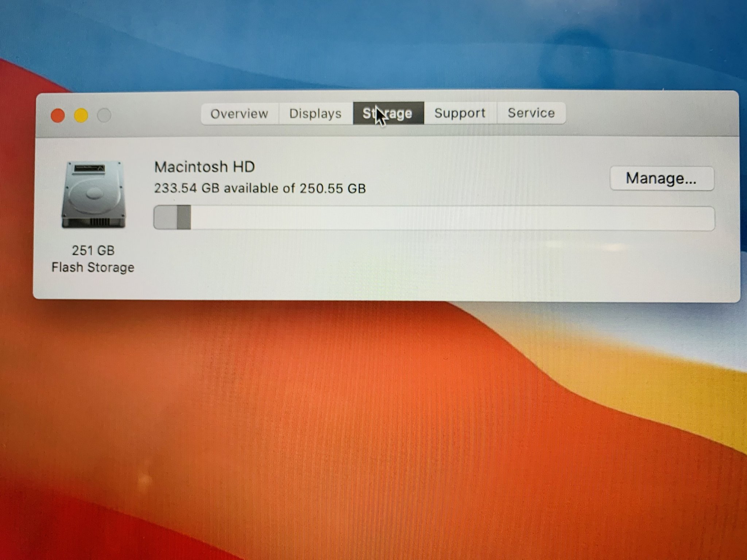This screenshot has height=560, width=747.
Task: Open the Displays tab
Action: [315, 113]
